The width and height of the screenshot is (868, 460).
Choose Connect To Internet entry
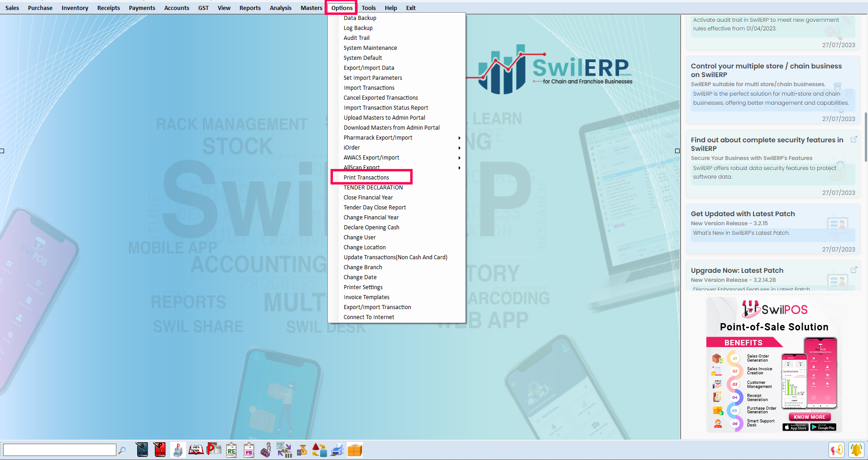pyautogui.click(x=369, y=317)
